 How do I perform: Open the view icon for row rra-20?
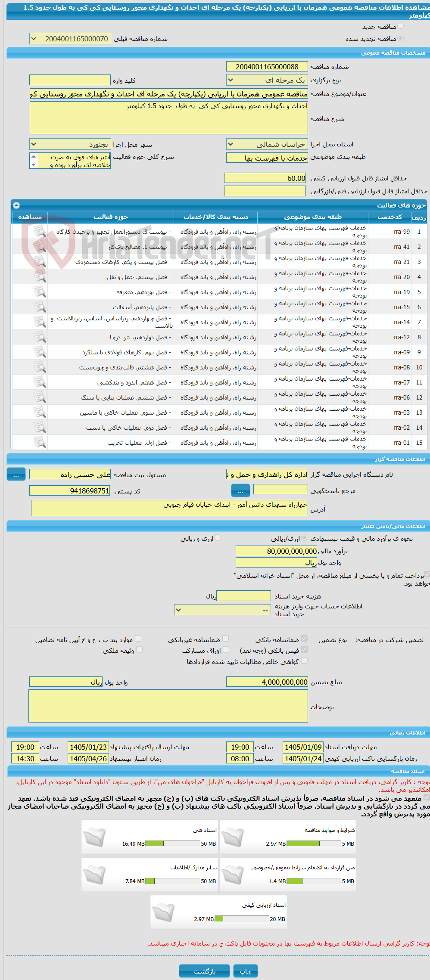pyautogui.click(x=40, y=277)
